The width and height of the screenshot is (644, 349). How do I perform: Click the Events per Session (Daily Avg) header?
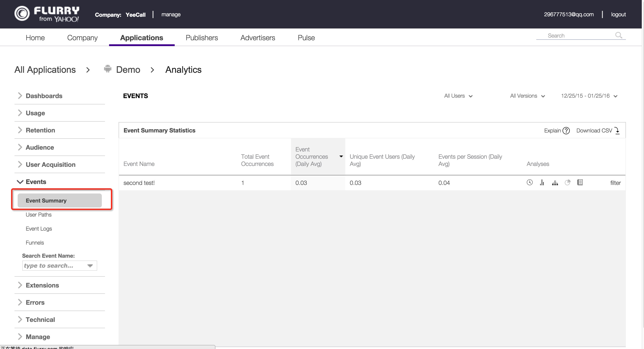[x=470, y=160]
